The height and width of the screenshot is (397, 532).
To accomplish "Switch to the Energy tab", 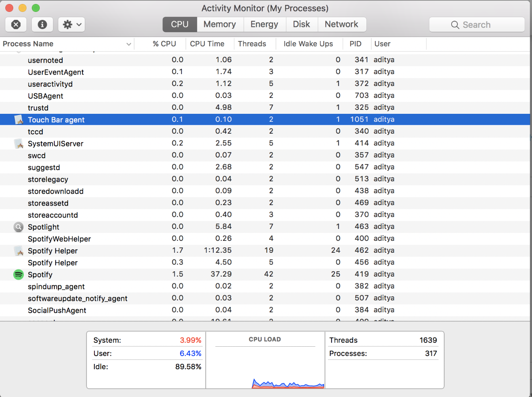I will pyautogui.click(x=264, y=24).
